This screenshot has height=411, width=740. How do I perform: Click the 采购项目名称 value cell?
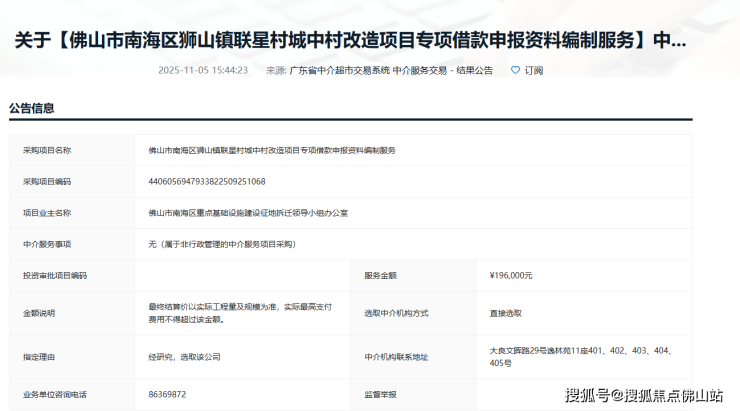pyautogui.click(x=271, y=150)
